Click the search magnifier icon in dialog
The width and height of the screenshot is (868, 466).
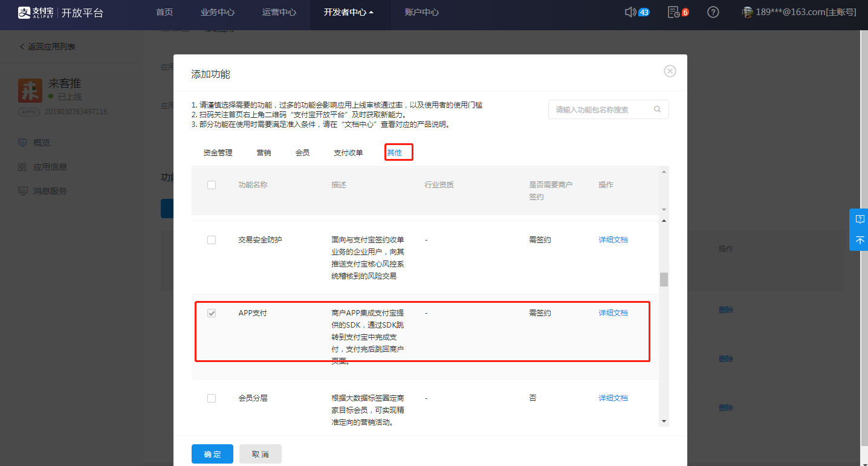coord(657,109)
